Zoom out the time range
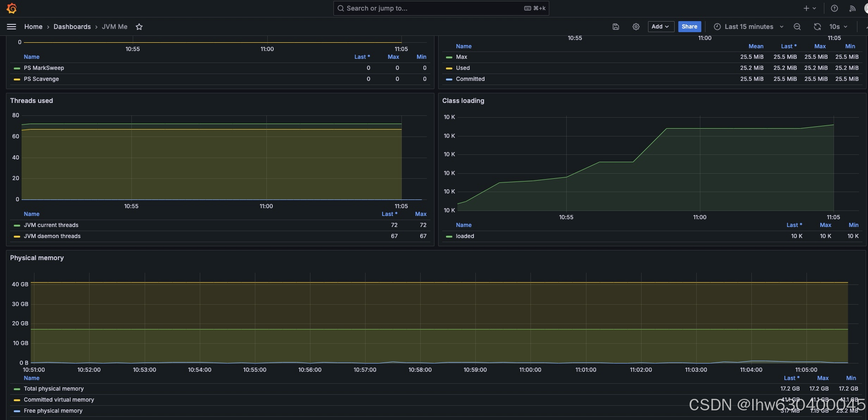The height and width of the screenshot is (420, 868). click(x=797, y=27)
